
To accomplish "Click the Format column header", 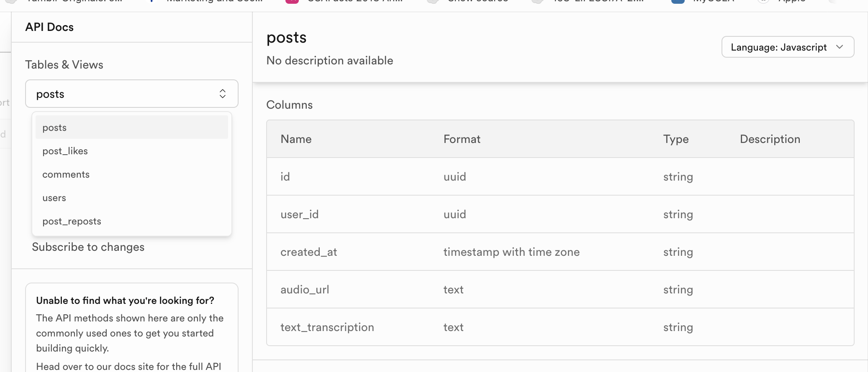I will click(462, 139).
